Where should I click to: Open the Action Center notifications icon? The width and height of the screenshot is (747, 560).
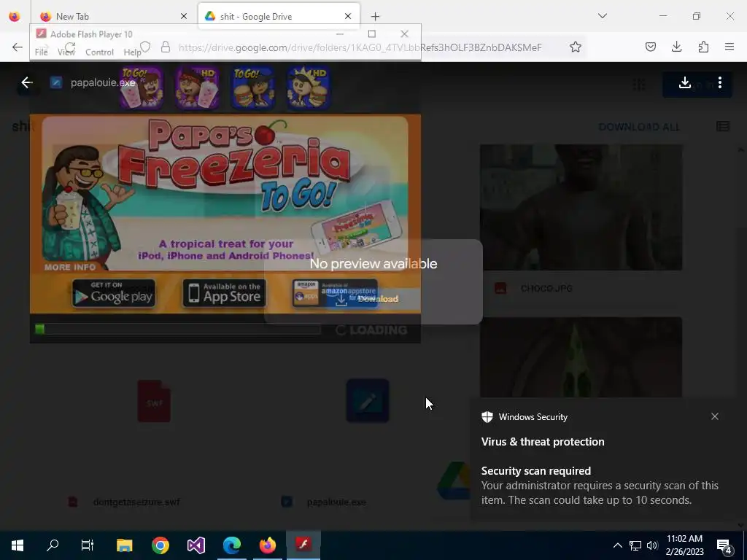pyautogui.click(x=724, y=545)
